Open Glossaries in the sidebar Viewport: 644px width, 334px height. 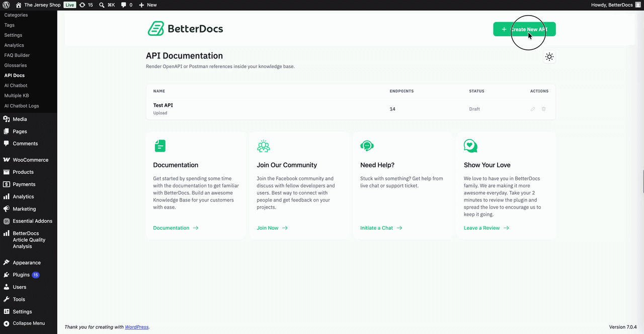[x=16, y=65]
